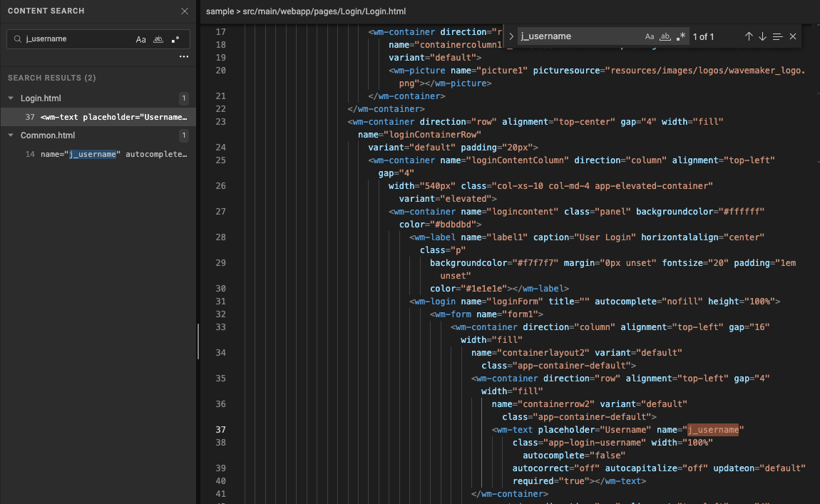The height and width of the screenshot is (504, 820).
Task: Select the Common.html file in search results
Action: (48, 135)
